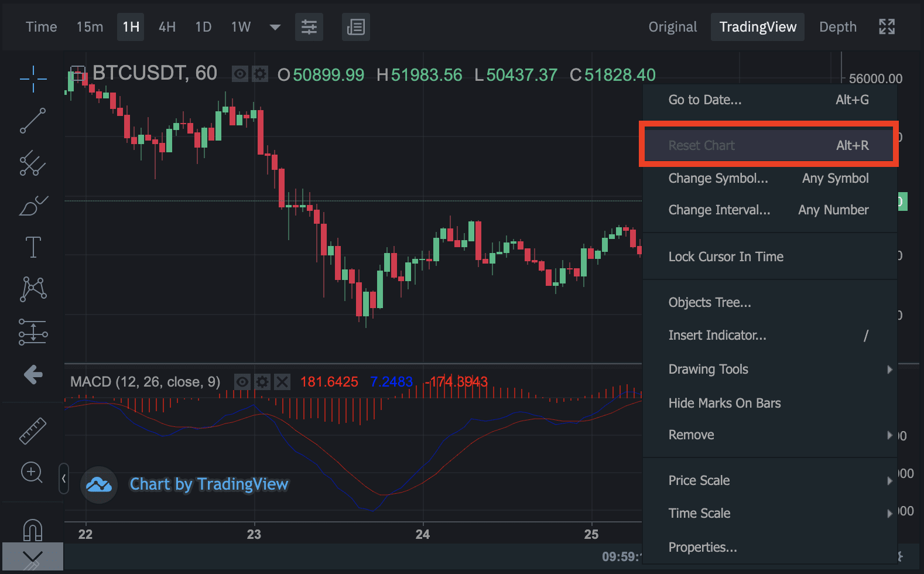This screenshot has width=924, height=574.
Task: Switch to 1H interval
Action: coord(131,27)
